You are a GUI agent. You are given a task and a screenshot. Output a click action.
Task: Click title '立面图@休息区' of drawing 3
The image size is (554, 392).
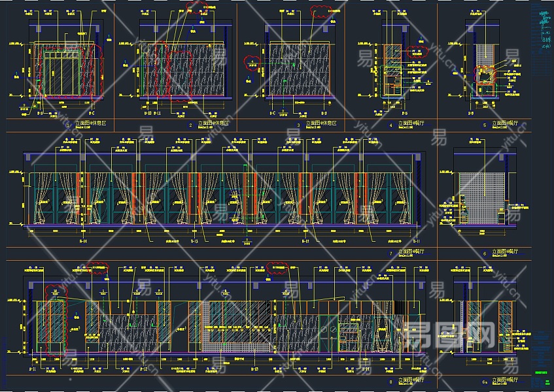(320, 123)
